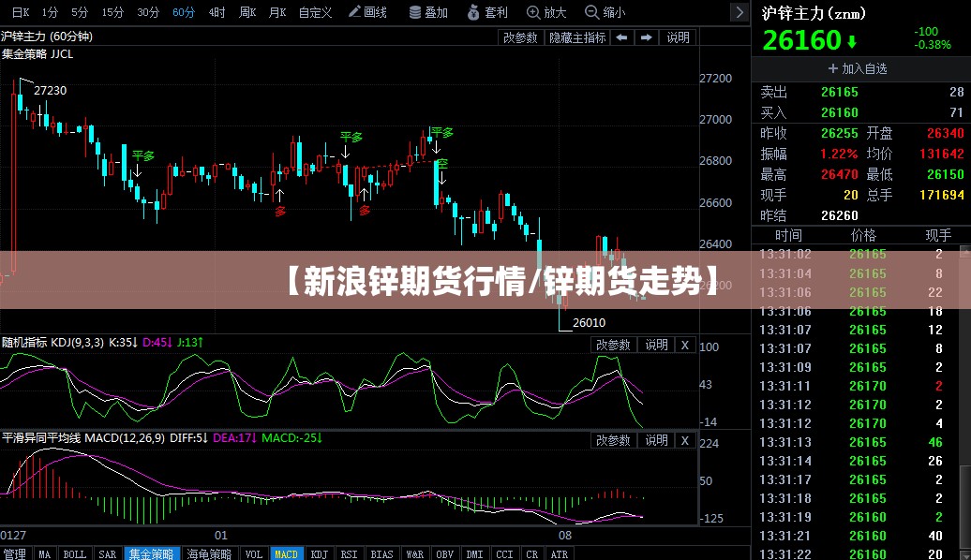Viewport: 971px width, 560px height.
Task: Open 自定义 custom period option
Action: pyautogui.click(x=315, y=12)
